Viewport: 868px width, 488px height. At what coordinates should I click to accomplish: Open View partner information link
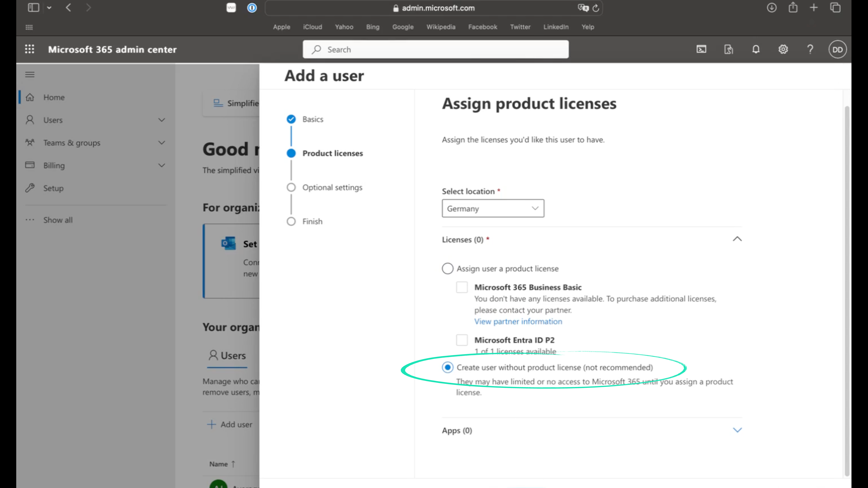pos(518,321)
